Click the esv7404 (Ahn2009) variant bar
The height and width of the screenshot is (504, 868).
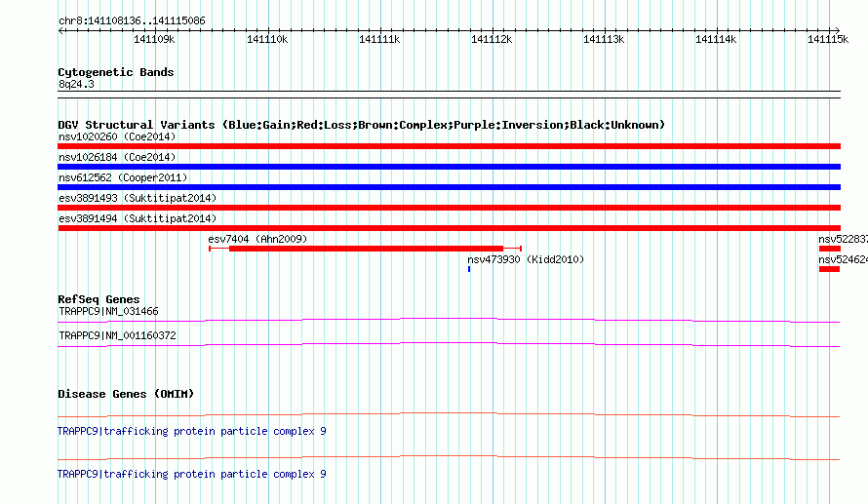click(366, 249)
